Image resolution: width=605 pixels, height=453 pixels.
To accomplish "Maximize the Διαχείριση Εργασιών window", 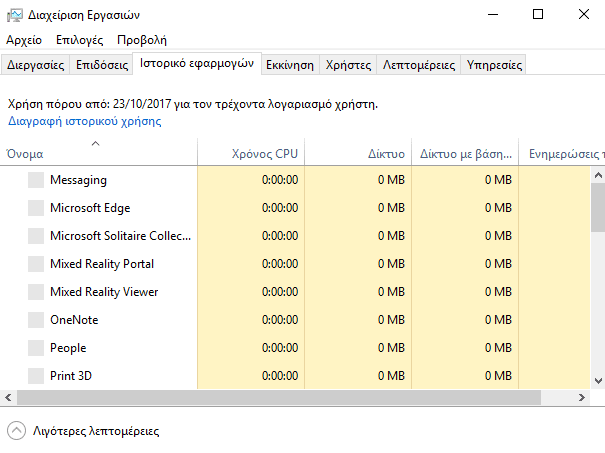I will point(538,15).
